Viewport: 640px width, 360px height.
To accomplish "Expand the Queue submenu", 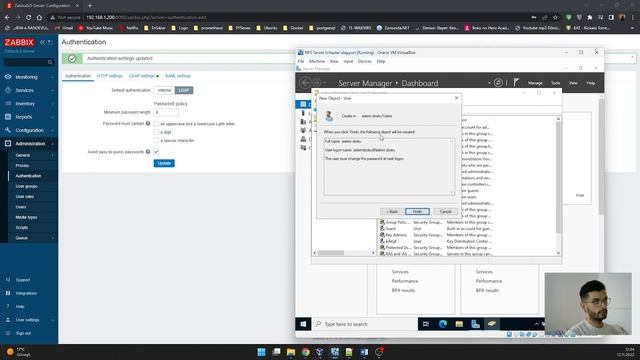I will click(x=33, y=238).
